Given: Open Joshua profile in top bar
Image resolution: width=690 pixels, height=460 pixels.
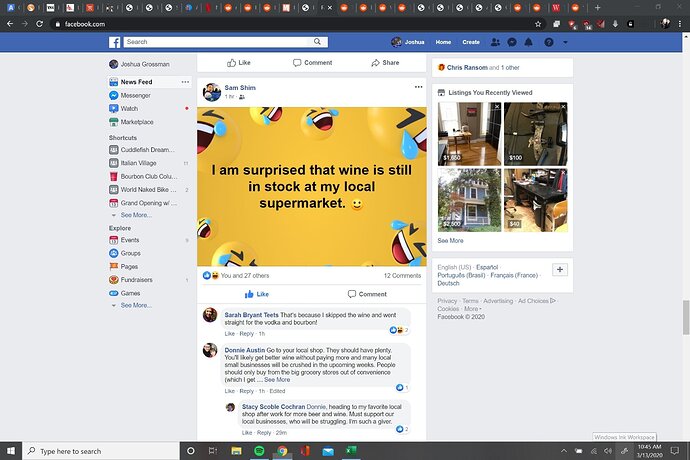Looking at the screenshot, I should tap(408, 42).
